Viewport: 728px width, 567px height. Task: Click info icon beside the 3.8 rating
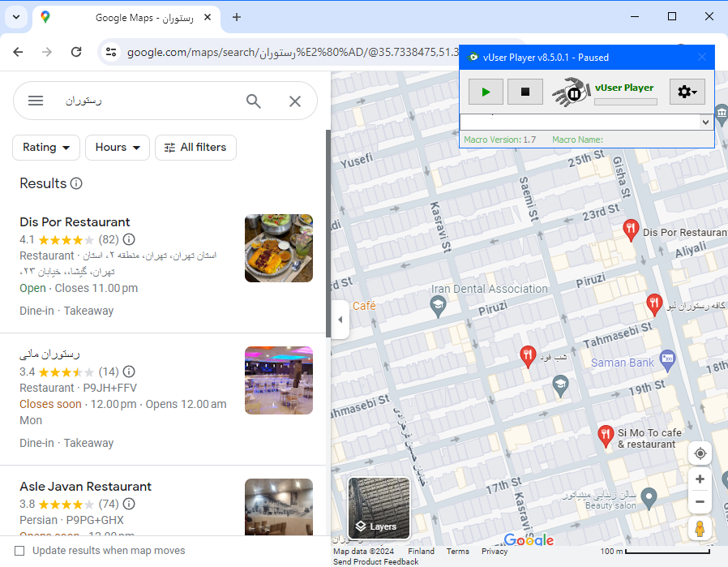129,504
